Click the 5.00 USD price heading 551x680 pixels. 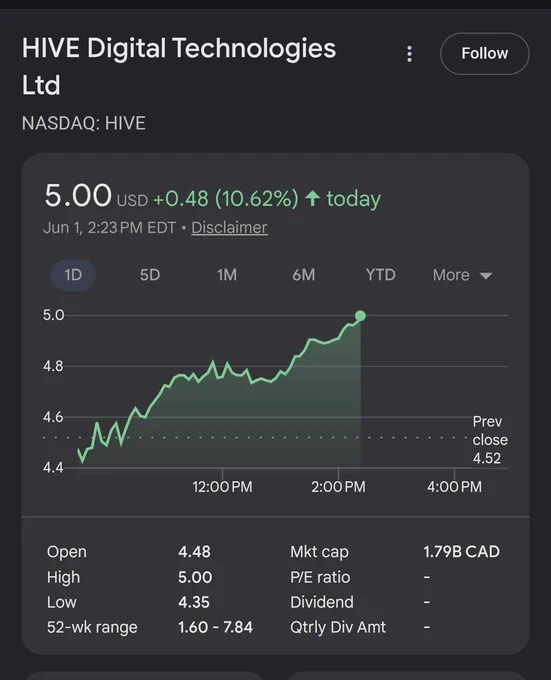click(x=96, y=196)
